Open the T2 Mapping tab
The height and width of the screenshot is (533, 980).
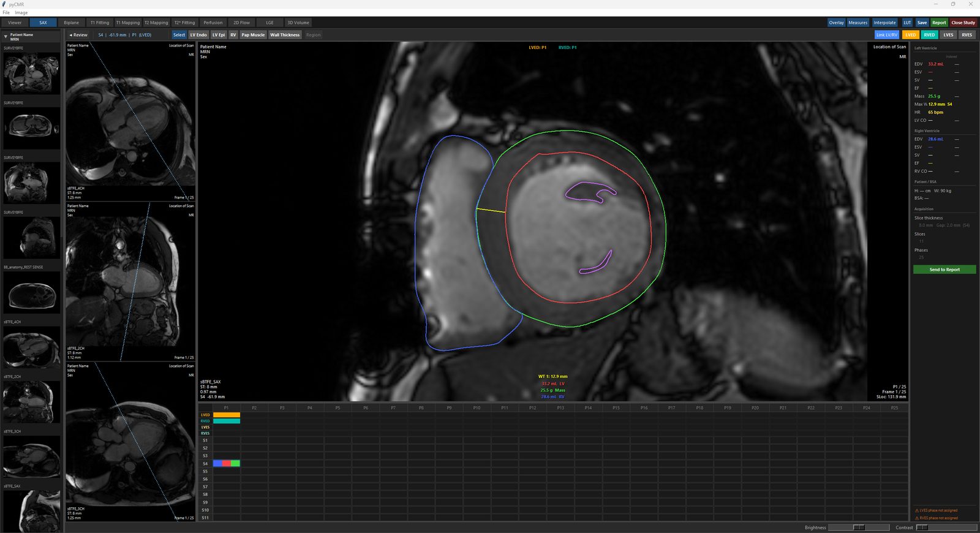156,23
